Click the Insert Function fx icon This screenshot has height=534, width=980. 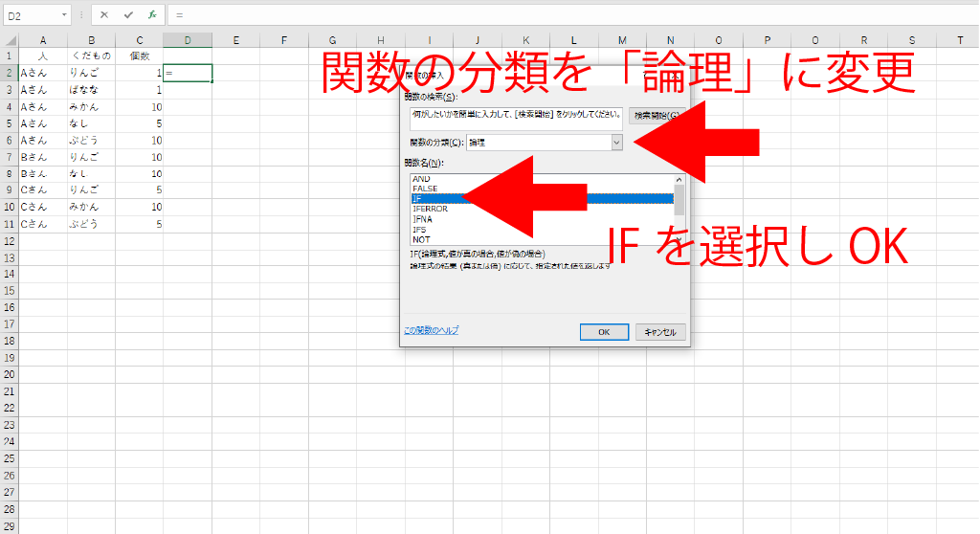coord(151,15)
